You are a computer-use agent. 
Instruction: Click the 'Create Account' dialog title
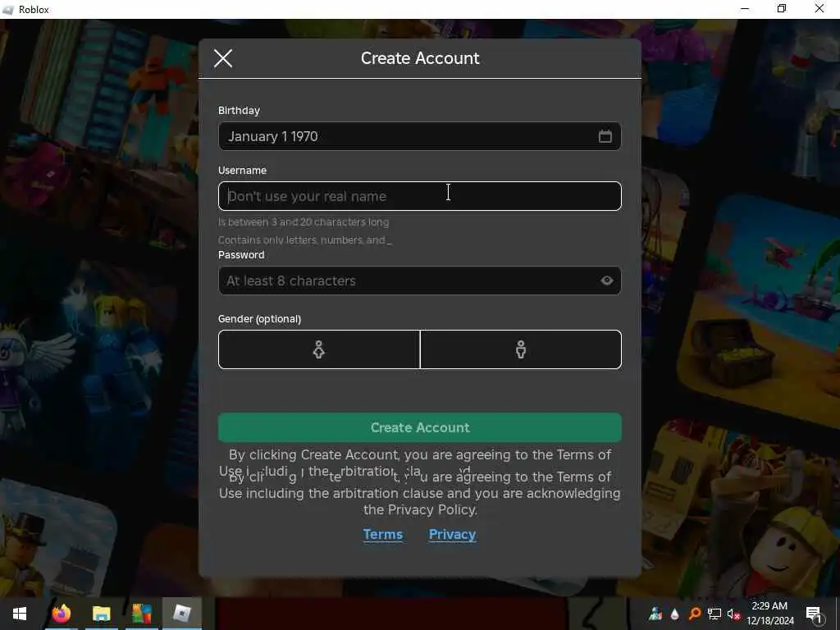pyautogui.click(x=420, y=58)
